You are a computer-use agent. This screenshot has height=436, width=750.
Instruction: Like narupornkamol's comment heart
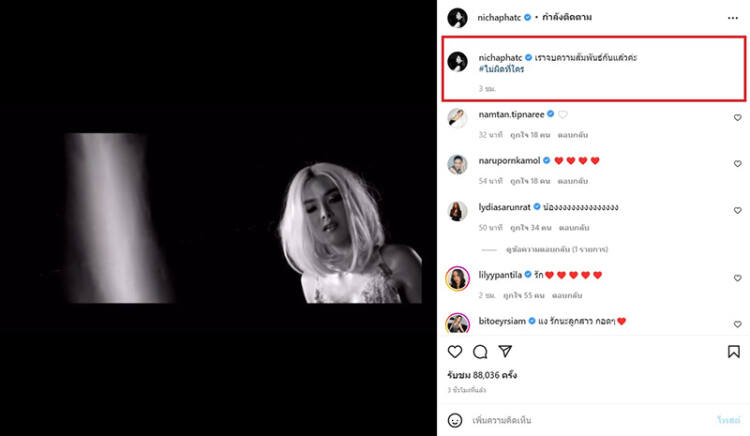(x=738, y=164)
